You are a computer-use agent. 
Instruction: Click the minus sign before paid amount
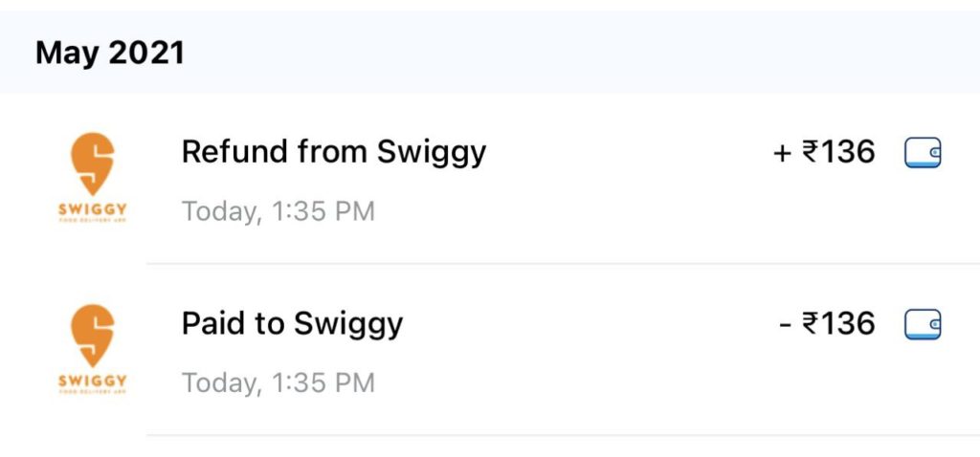[786, 325]
